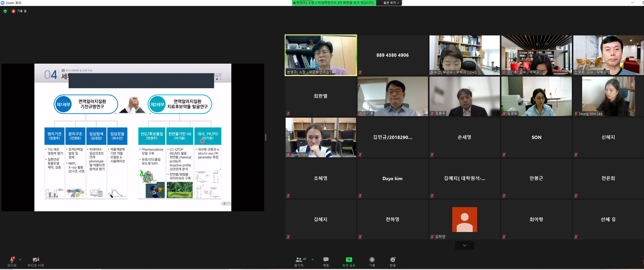Image resolution: width=644 pixels, height=270 pixels.
Task: Toggle the microphone audio button
Action: (x=12, y=260)
